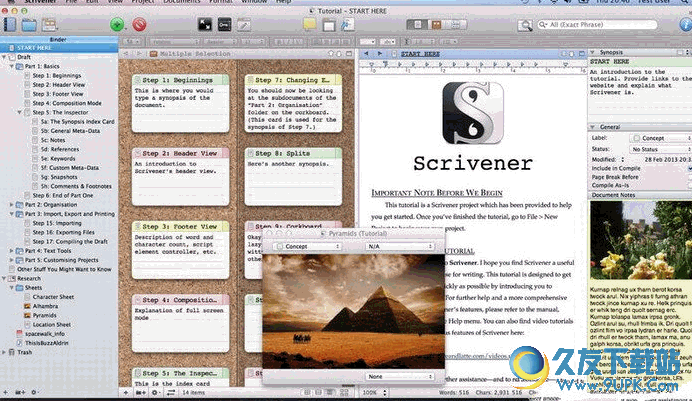Open the Label dropdown showing Concept in Inspector

[x=660, y=138]
